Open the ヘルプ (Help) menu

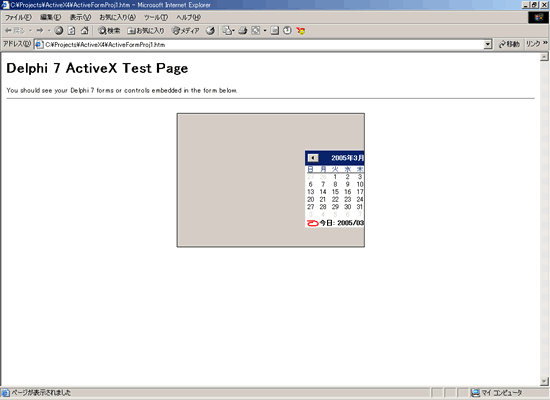[x=188, y=18]
